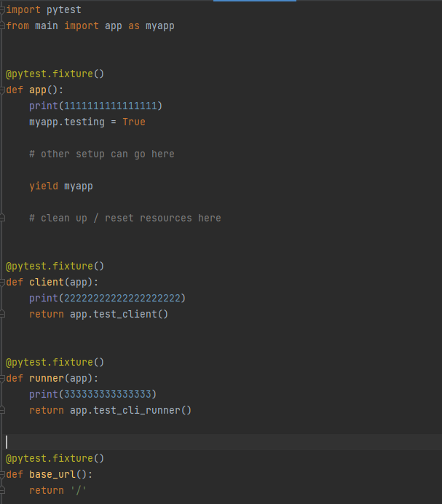The image size is (442, 504).
Task: Click "main" in the from-import line
Action: tap(47, 25)
